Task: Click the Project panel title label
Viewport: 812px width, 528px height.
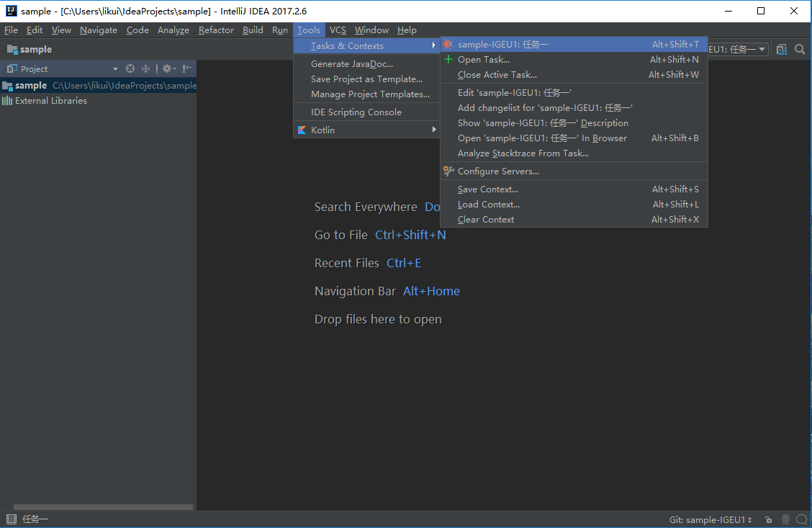Action: 34,68
